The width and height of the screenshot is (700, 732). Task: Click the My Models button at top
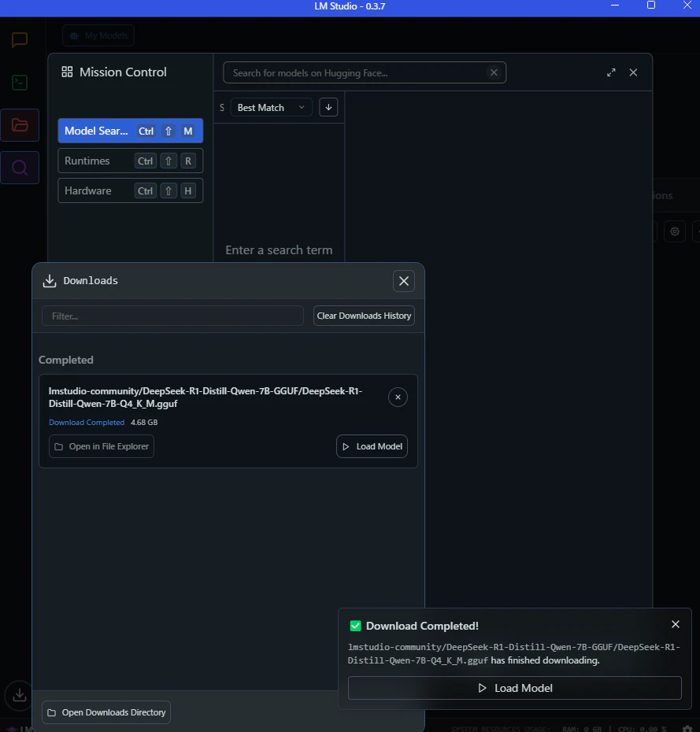(x=98, y=35)
